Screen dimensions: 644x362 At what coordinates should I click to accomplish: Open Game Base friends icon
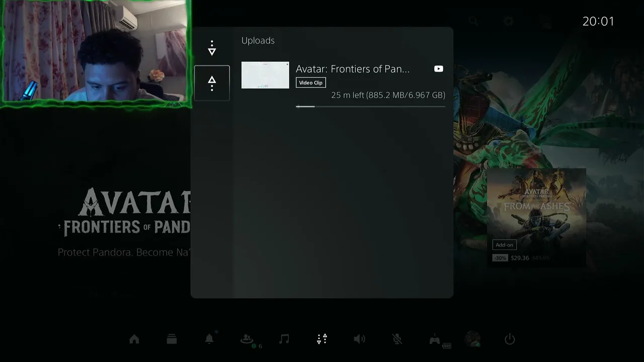[x=247, y=339]
